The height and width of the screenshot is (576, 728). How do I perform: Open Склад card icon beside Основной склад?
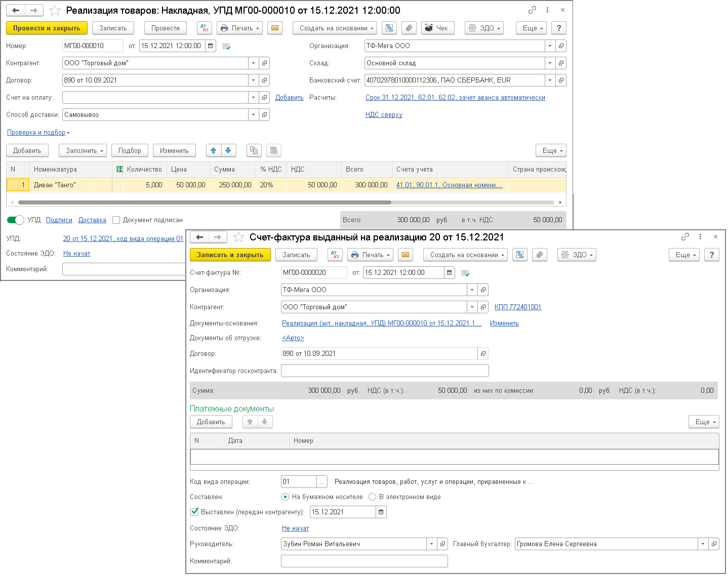tap(561, 63)
